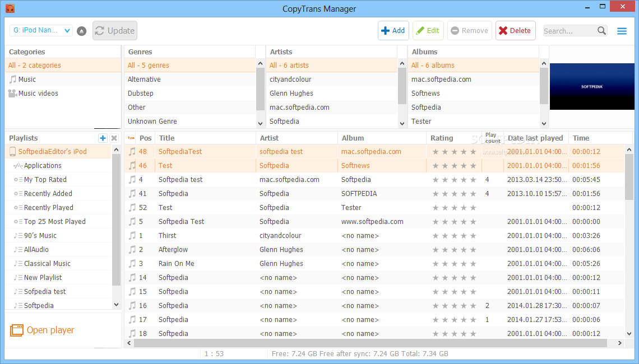Image resolution: width=639 pixels, height=364 pixels.
Task: Sort by the Title column header
Action: [205, 138]
